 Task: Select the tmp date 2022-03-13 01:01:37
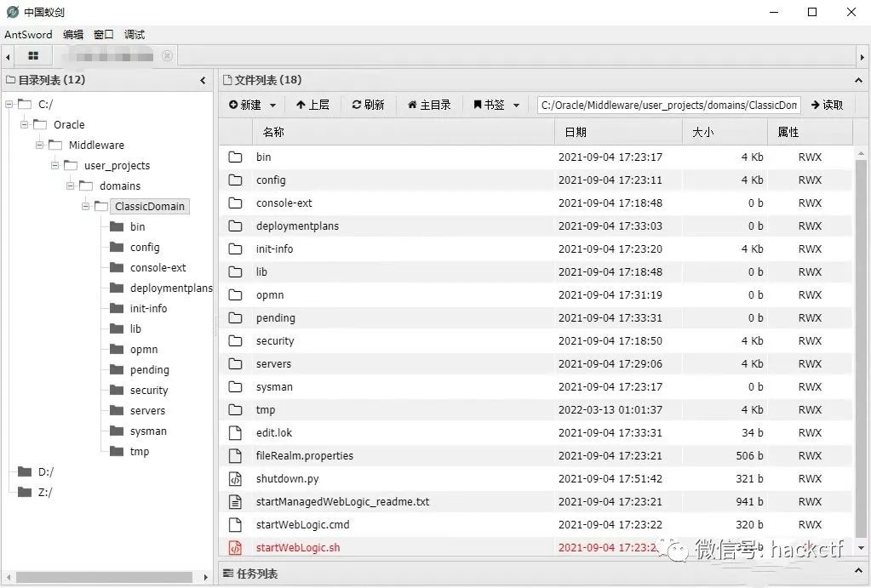(610, 410)
